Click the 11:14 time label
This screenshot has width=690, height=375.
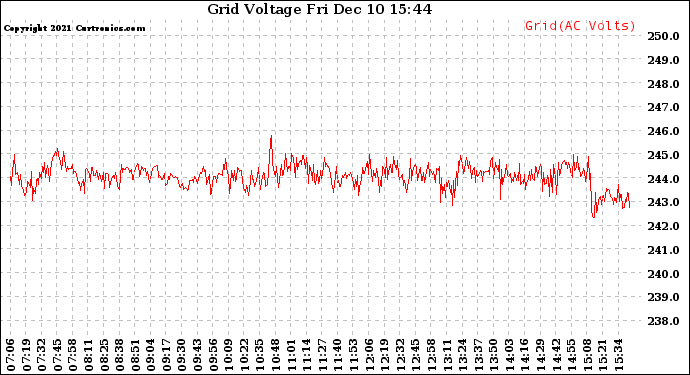pos(307,355)
